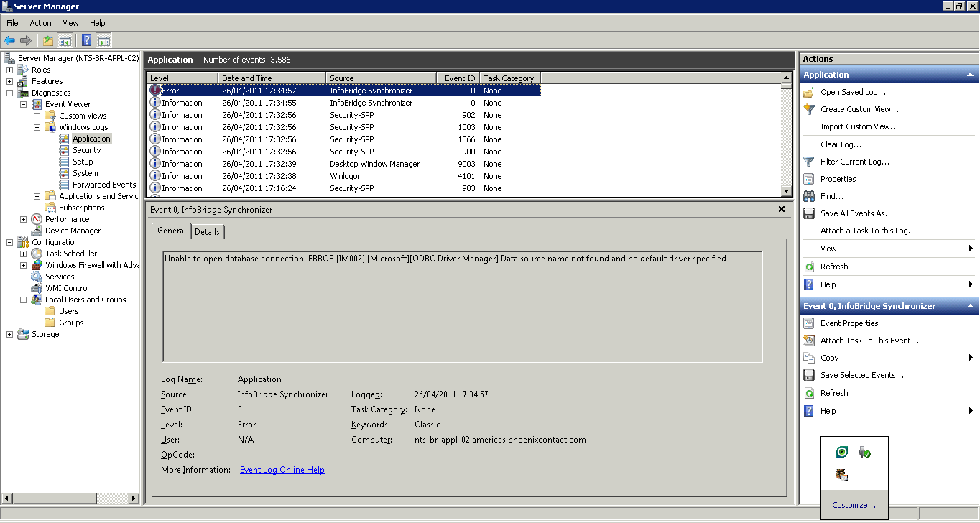The width and height of the screenshot is (980, 523).
Task: Open the View submenu arrow
Action: pos(971,249)
